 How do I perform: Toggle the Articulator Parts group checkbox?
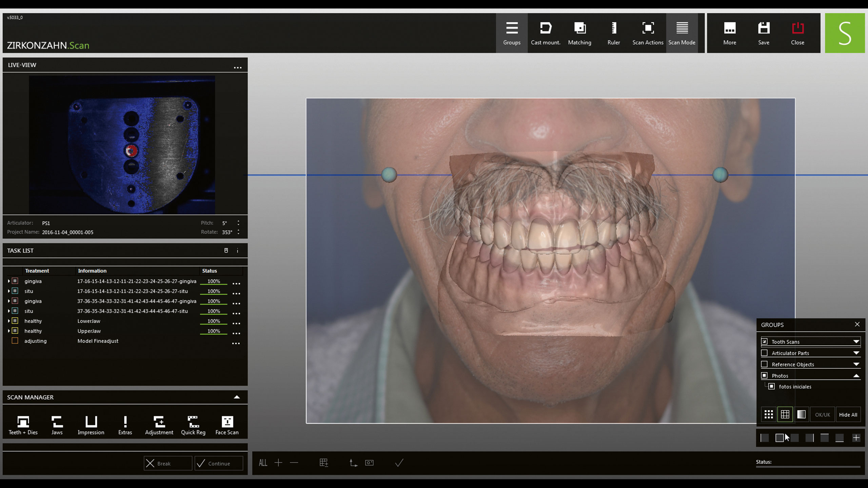click(764, 353)
